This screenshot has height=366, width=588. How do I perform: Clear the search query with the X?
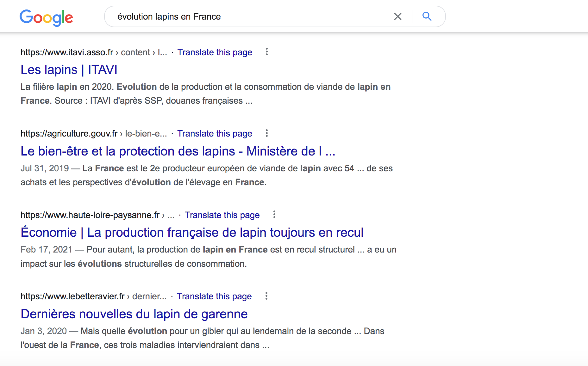click(397, 16)
